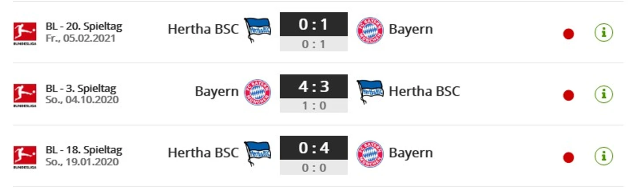Click Bayern home team name, 3. Spieltag
This screenshot has height=188, width=644.
[216, 91]
